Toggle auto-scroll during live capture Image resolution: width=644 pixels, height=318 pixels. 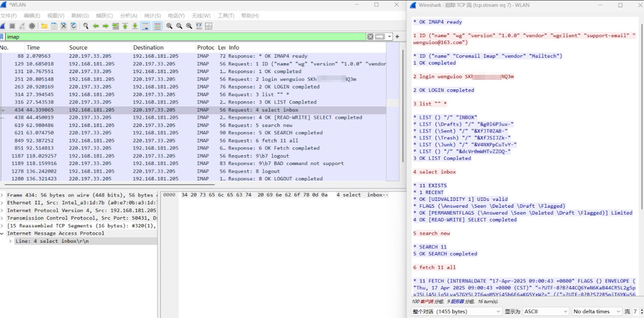(145, 26)
